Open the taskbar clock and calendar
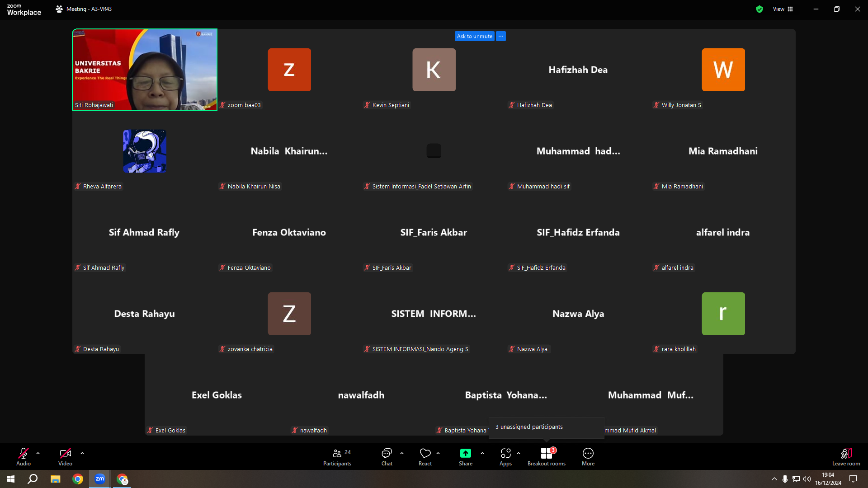 click(828, 479)
